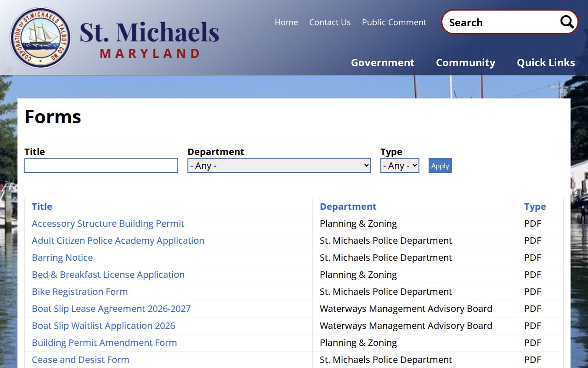Viewport: 588px width, 368px height.
Task: Sort table by Type column header
Action: tap(535, 207)
